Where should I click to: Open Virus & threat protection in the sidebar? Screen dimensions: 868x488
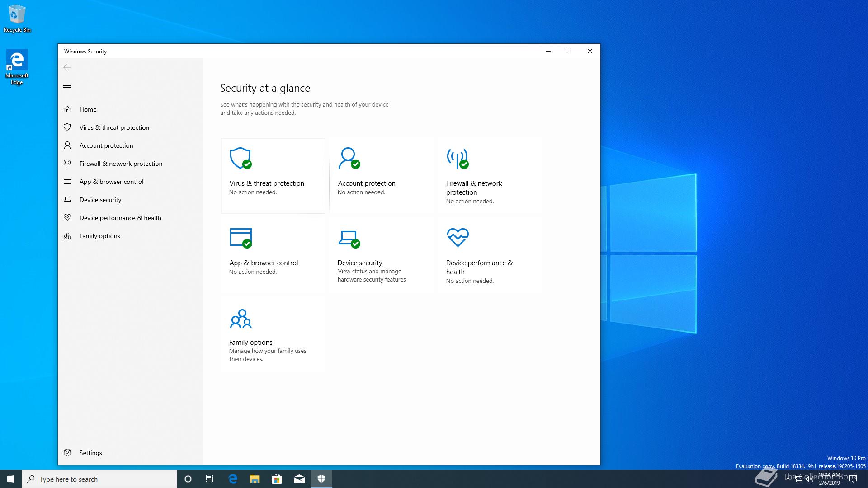[x=114, y=127]
